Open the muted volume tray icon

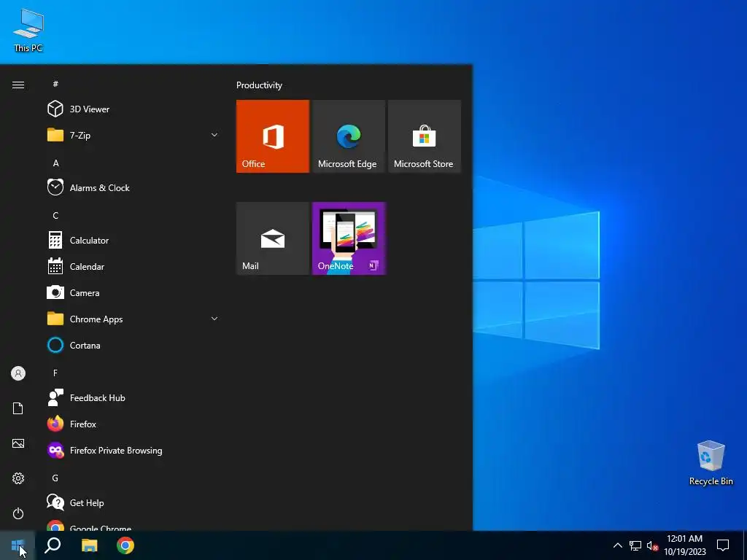(652, 545)
